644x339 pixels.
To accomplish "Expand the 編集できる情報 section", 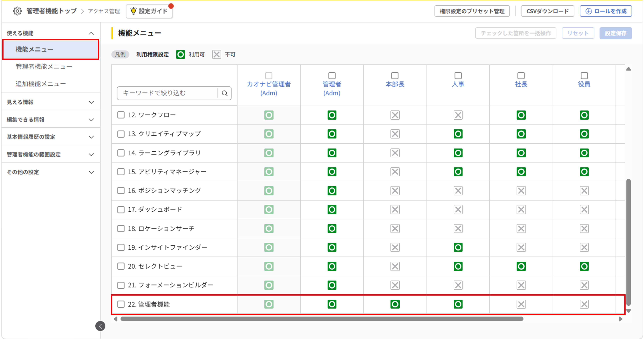I will (51, 120).
